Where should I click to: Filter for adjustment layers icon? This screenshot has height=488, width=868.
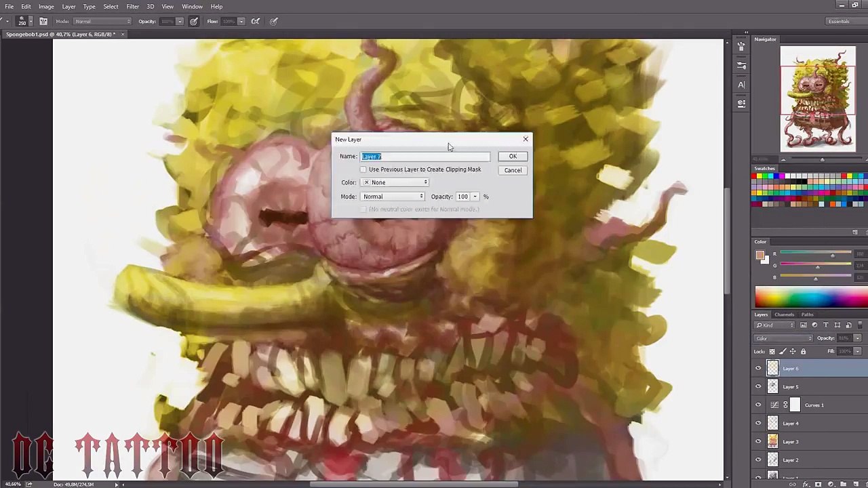pyautogui.click(x=814, y=325)
